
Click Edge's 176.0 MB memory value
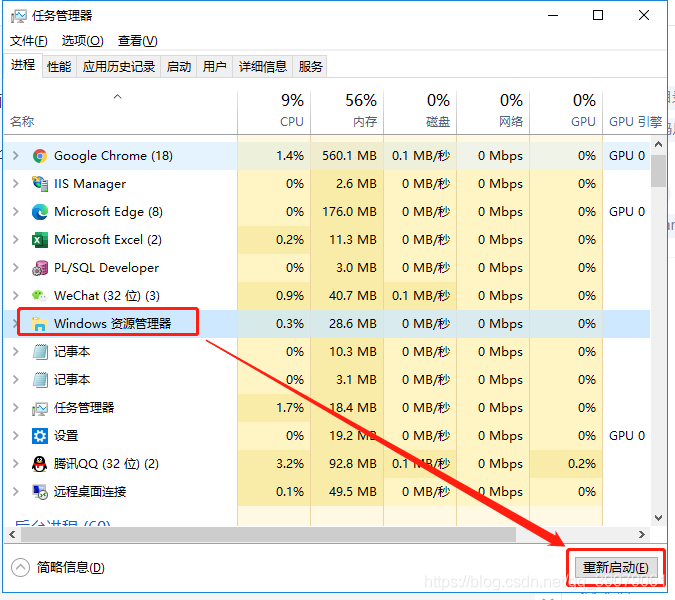tap(350, 212)
